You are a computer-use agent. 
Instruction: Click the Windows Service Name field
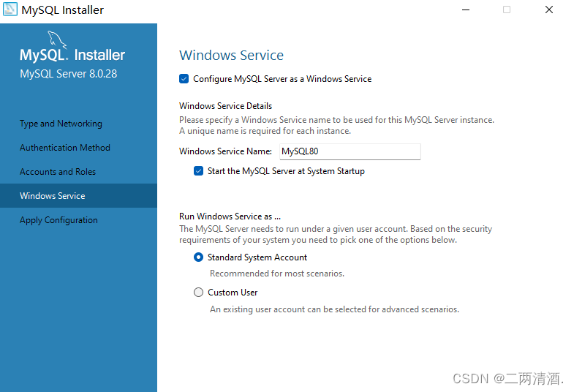coord(350,151)
